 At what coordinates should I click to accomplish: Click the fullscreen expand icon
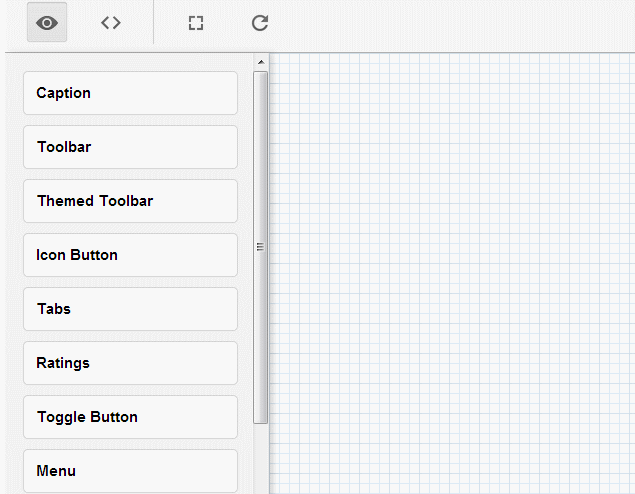(196, 23)
